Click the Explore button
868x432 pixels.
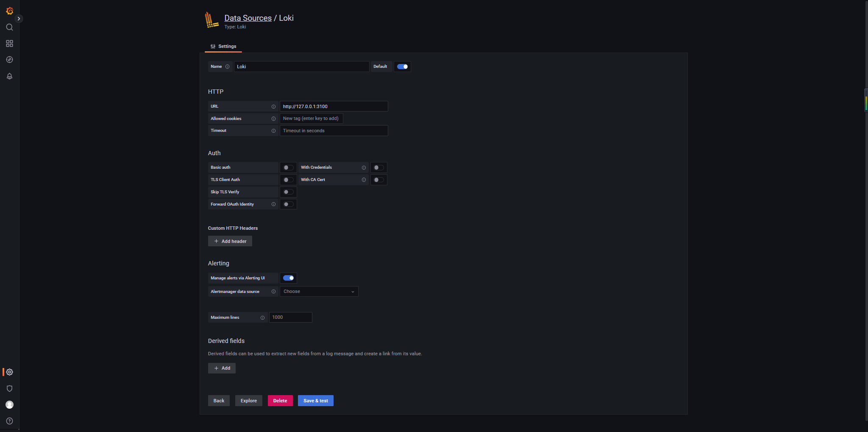tap(249, 401)
